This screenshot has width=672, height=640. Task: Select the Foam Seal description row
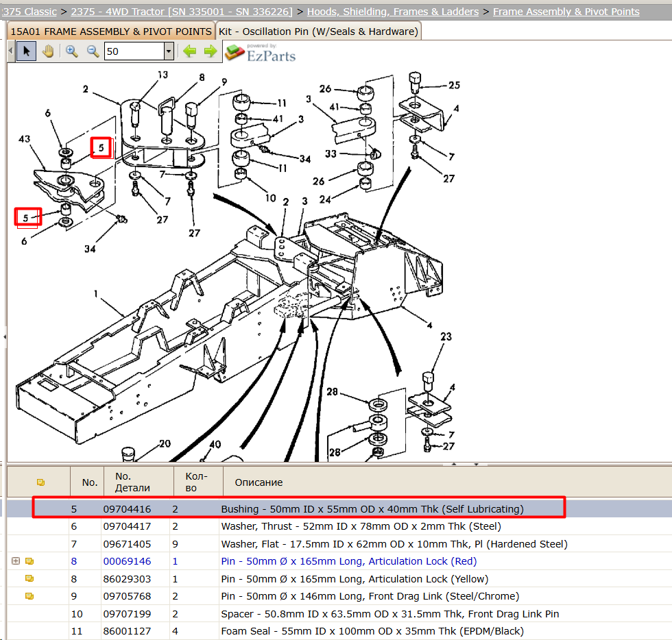[x=372, y=631]
